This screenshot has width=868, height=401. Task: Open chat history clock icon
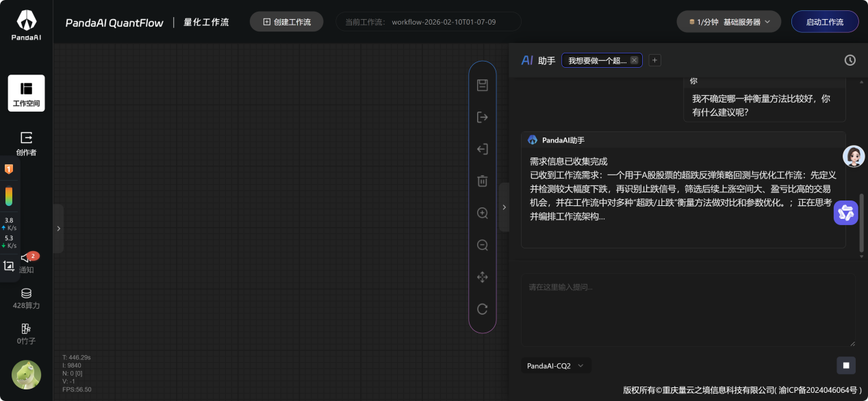tap(850, 60)
